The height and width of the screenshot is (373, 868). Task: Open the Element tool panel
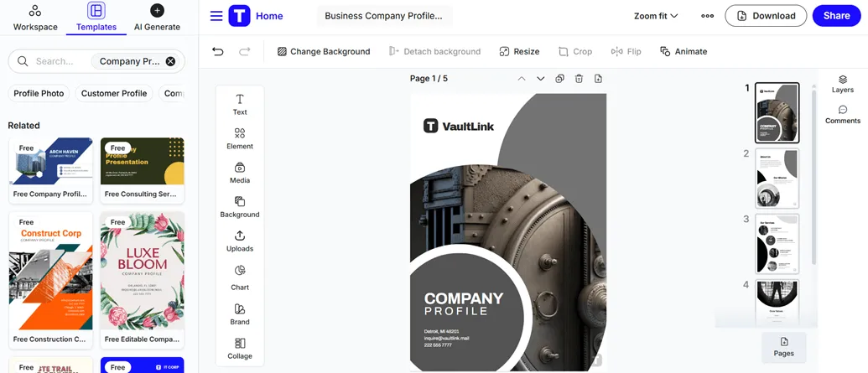pos(240,139)
